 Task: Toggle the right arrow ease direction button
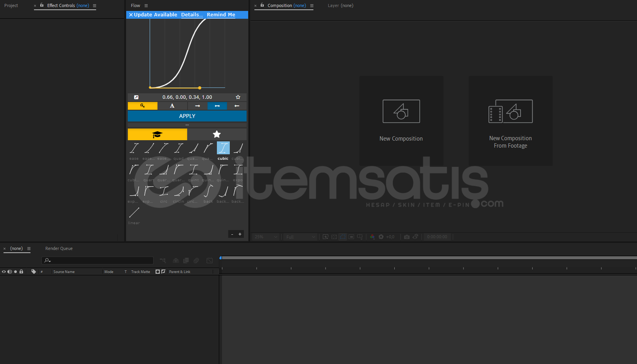(197, 106)
